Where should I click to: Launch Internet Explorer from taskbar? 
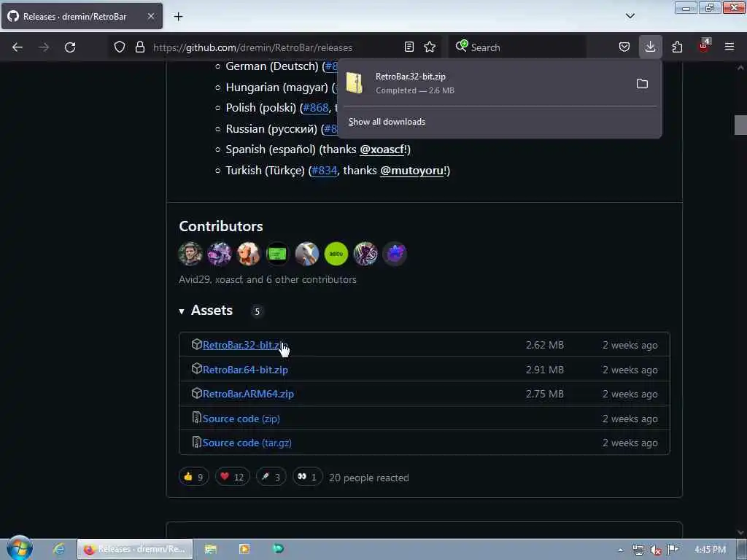tap(59, 549)
